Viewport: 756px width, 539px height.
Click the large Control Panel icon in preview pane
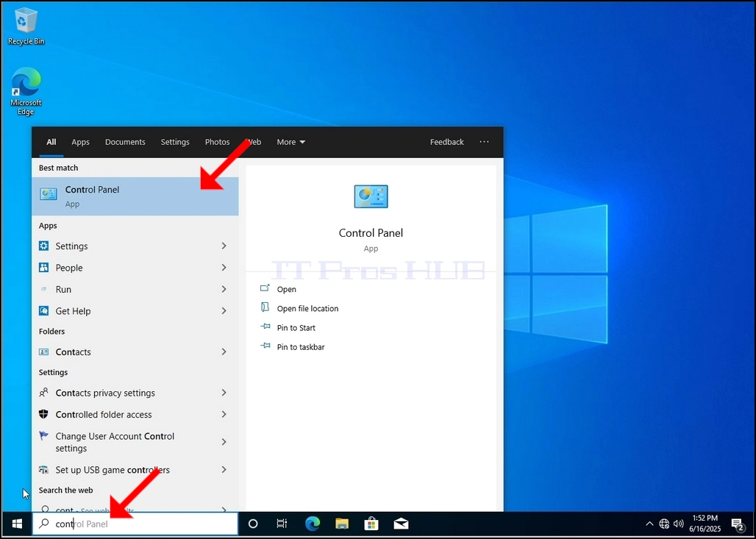pyautogui.click(x=371, y=196)
